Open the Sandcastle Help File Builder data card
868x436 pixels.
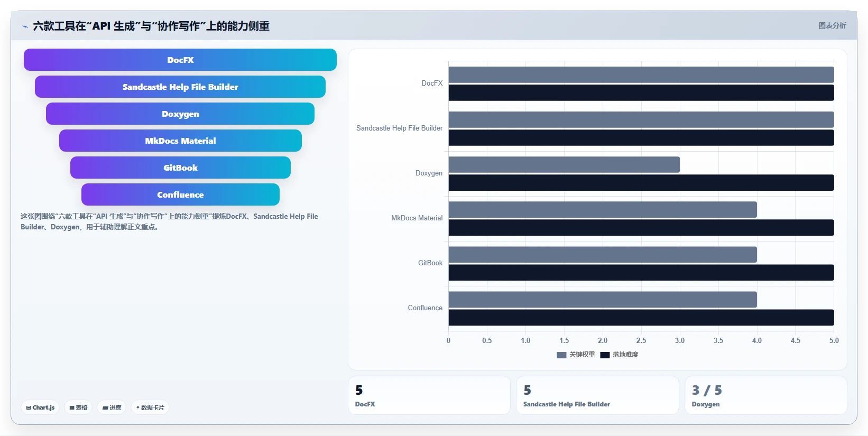pos(597,395)
